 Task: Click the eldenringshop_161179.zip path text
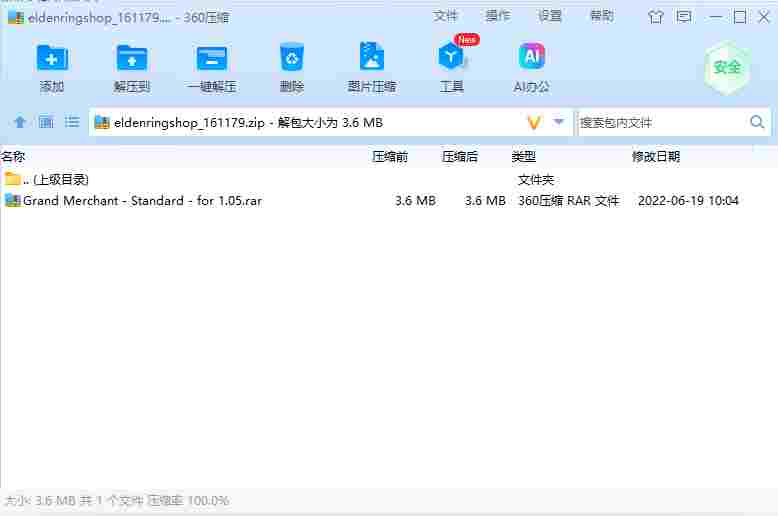(x=189, y=123)
